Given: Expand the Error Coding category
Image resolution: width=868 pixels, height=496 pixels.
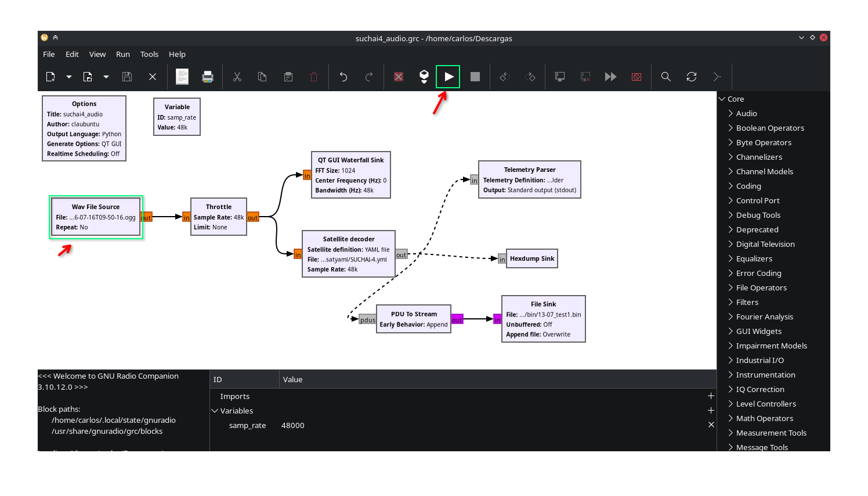Looking at the screenshot, I should (730, 273).
